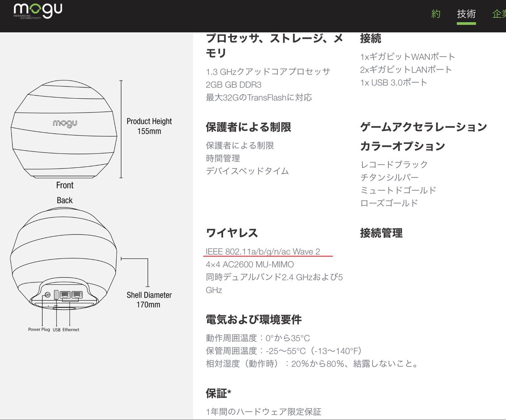Select the Ethernet port in the back diagram
This screenshot has height=420, width=506.
click(71, 294)
